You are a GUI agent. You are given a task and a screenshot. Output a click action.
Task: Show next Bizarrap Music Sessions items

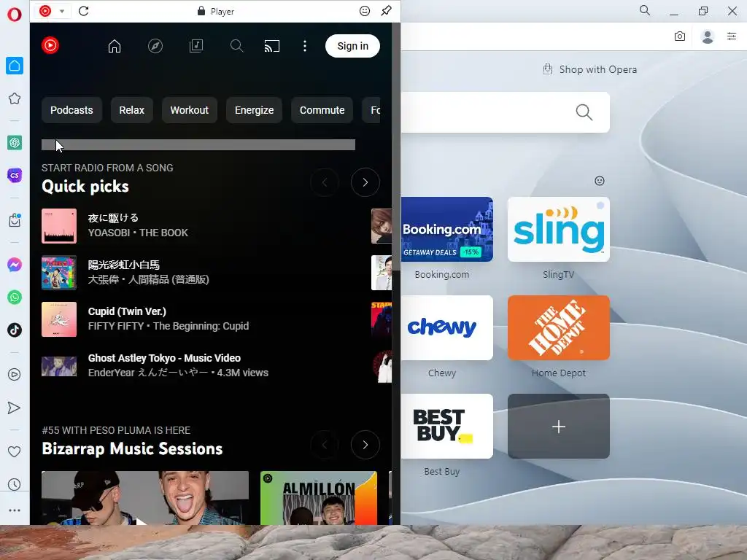(x=365, y=445)
